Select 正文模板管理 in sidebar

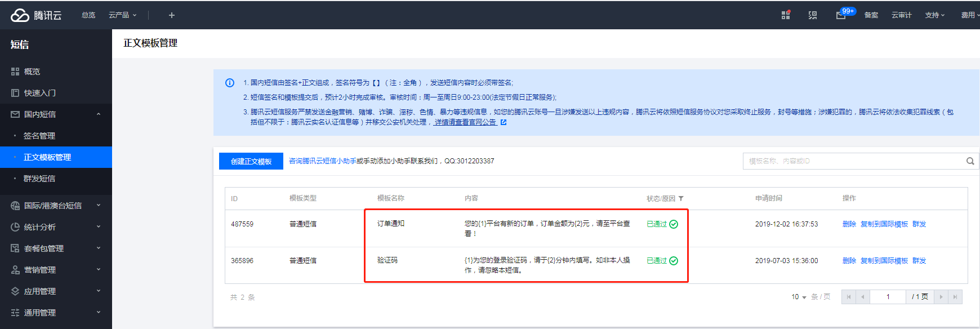tap(56, 157)
